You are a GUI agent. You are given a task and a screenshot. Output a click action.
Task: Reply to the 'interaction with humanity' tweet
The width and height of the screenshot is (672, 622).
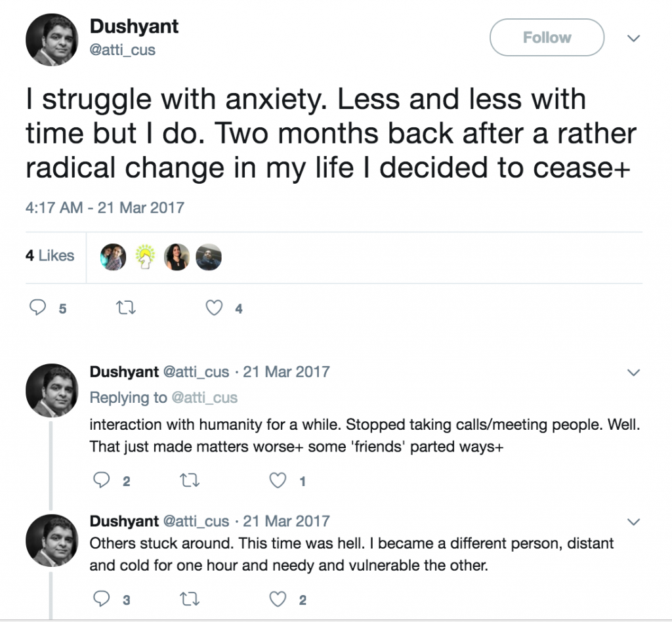pyautogui.click(x=101, y=481)
